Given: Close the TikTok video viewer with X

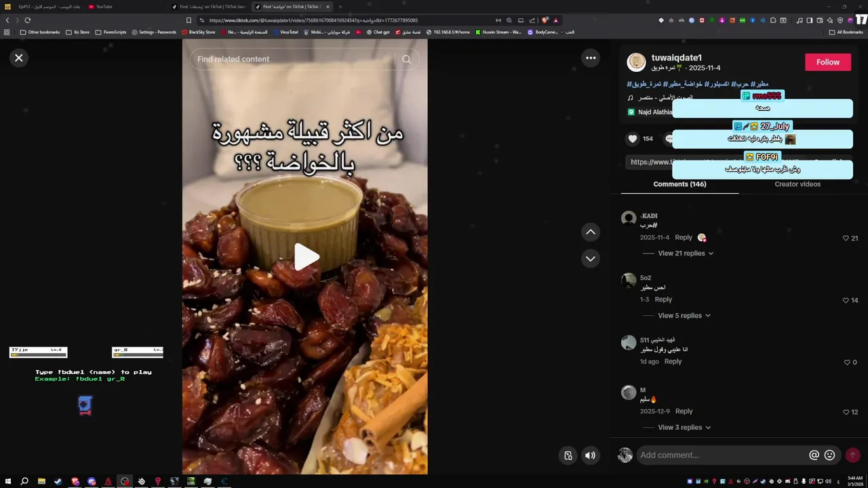Looking at the screenshot, I should click(x=19, y=58).
